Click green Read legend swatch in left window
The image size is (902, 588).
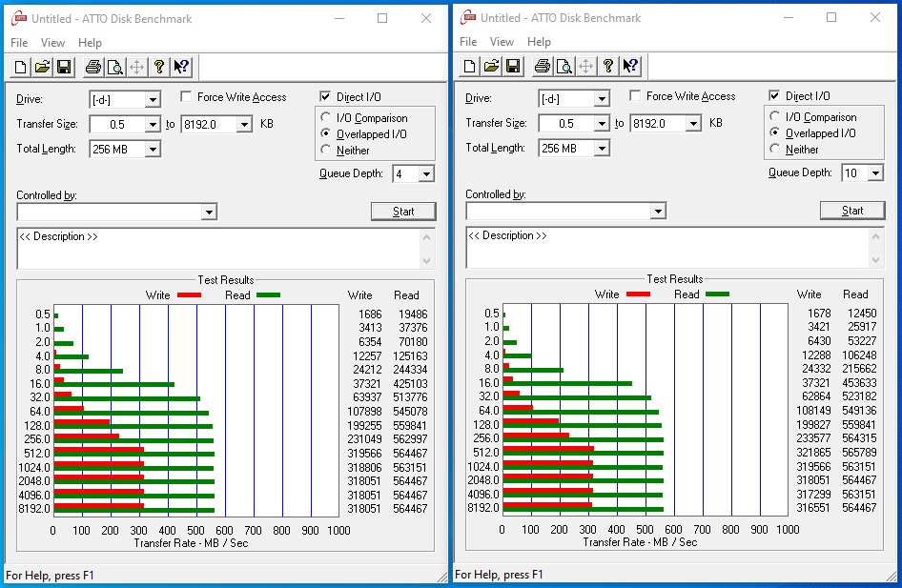pyautogui.click(x=268, y=294)
